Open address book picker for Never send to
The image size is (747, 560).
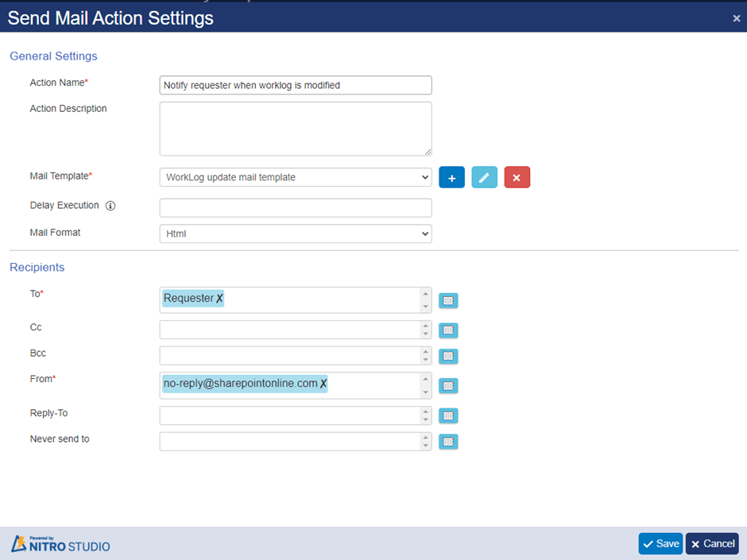[x=448, y=442]
